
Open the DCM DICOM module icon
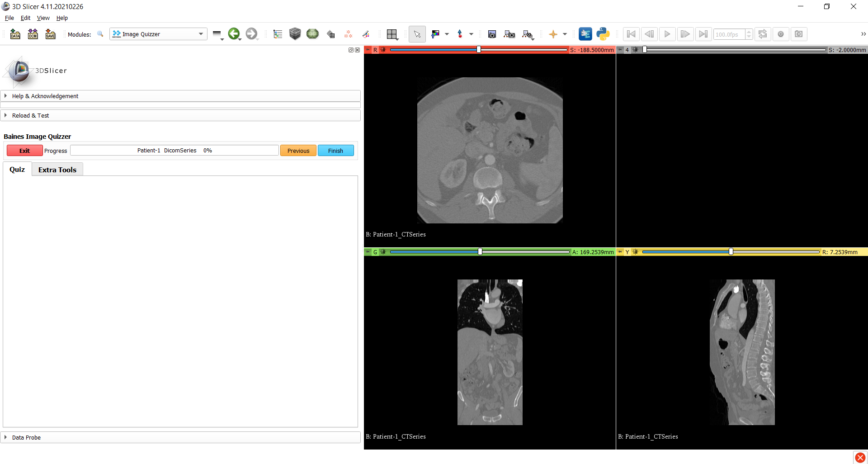click(x=33, y=34)
